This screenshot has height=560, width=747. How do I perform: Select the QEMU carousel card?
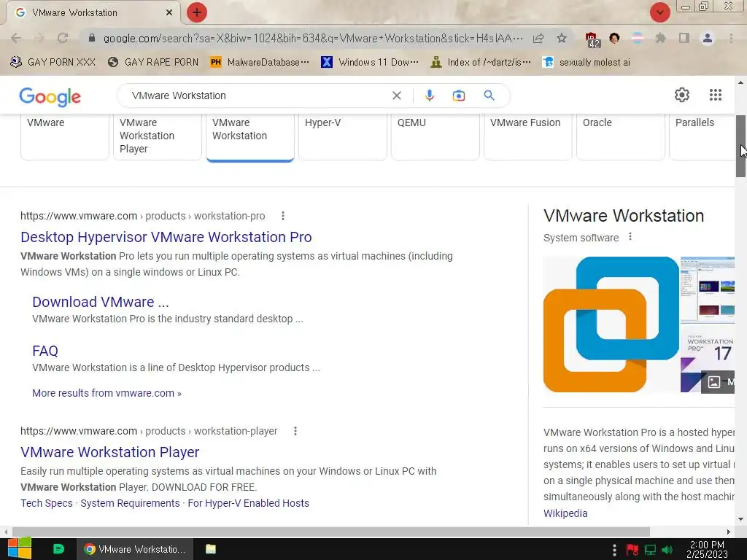pyautogui.click(x=436, y=136)
